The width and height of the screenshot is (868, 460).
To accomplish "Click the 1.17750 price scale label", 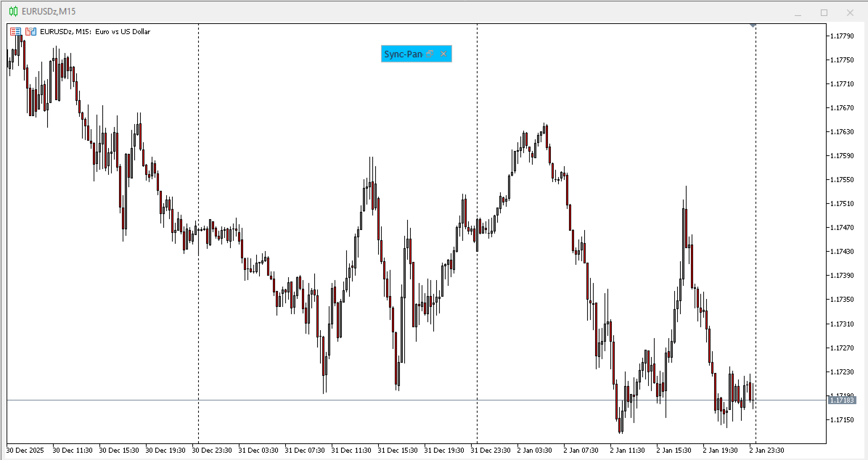I will (842, 59).
